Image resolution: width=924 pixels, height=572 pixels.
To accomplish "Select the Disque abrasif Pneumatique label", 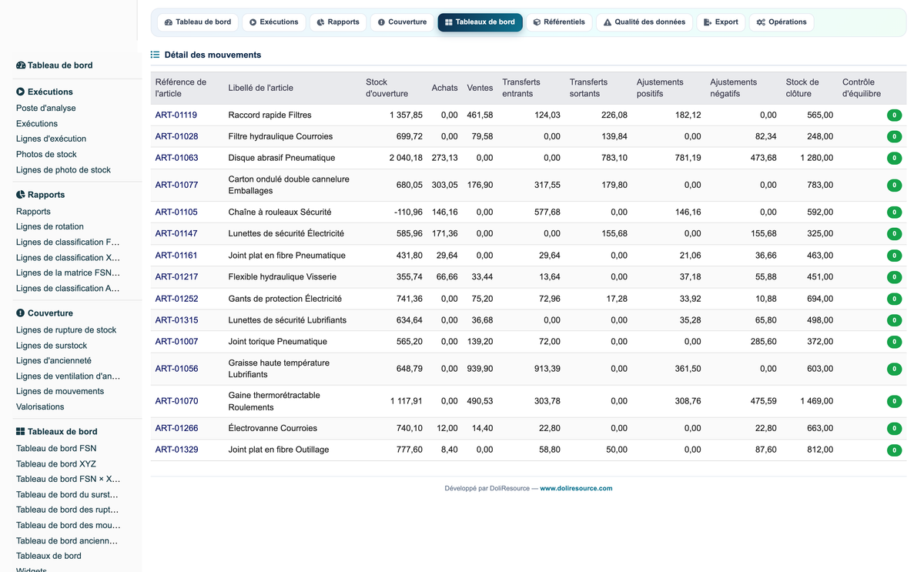I will (x=282, y=159).
